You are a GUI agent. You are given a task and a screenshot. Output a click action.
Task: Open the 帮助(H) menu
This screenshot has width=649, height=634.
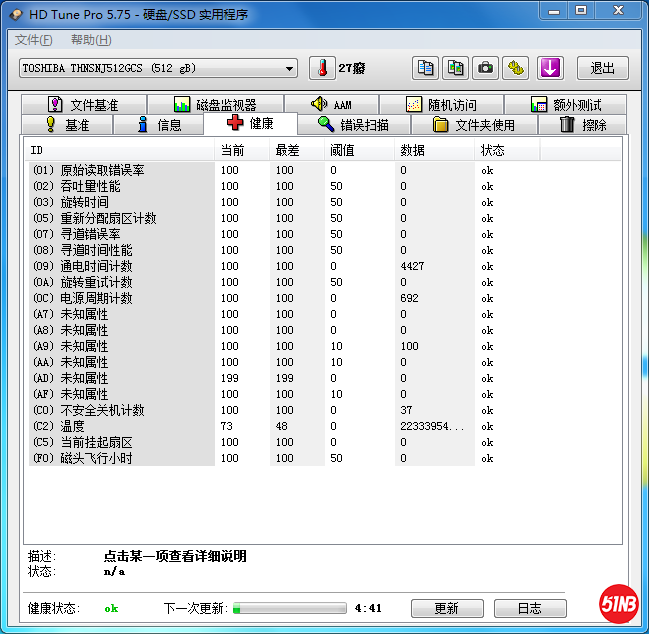coord(91,40)
